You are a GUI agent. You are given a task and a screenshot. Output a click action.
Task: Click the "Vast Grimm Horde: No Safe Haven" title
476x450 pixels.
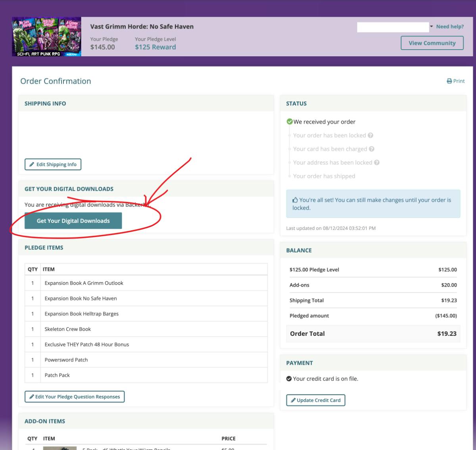[142, 27]
